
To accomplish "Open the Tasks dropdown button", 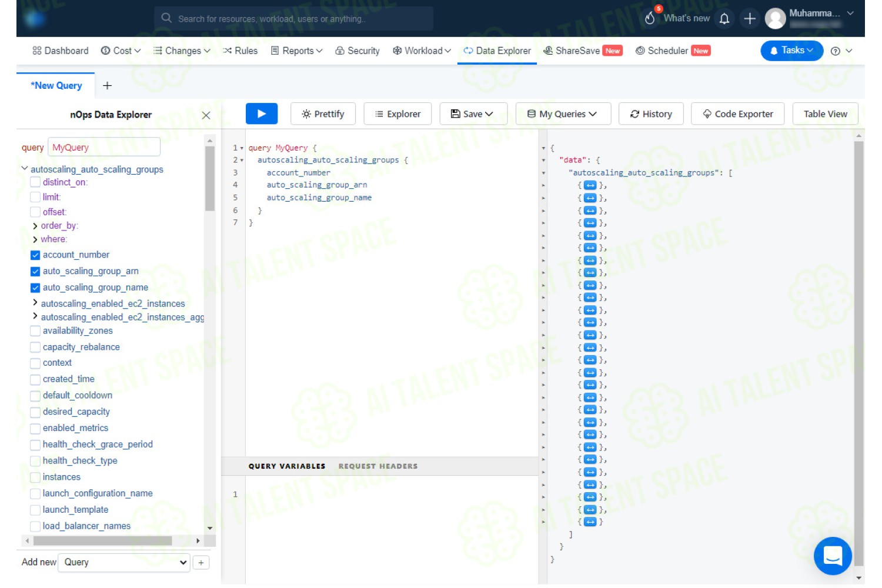I will coord(791,51).
